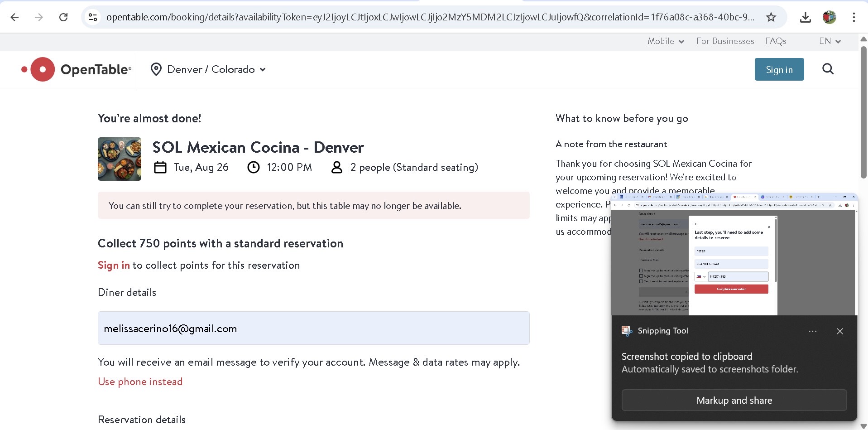
Task: Open the Chrome profile avatar
Action: click(x=829, y=17)
